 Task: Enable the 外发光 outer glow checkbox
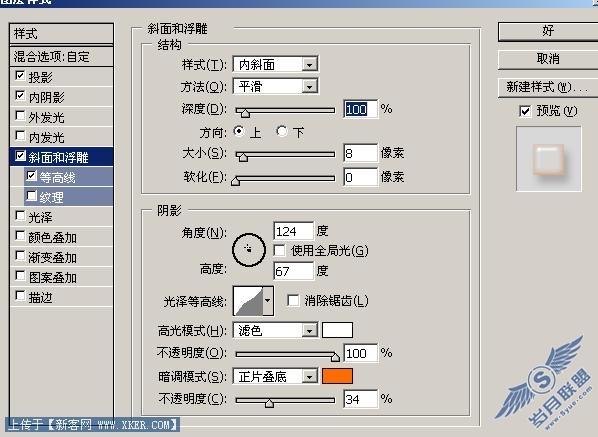pos(20,116)
